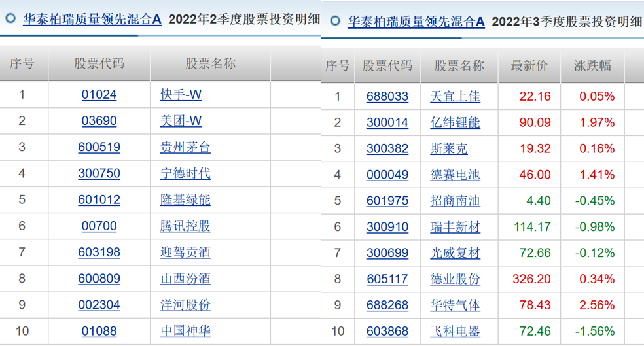Open stock code 600519
This screenshot has height=346, width=644.
pyautogui.click(x=99, y=147)
